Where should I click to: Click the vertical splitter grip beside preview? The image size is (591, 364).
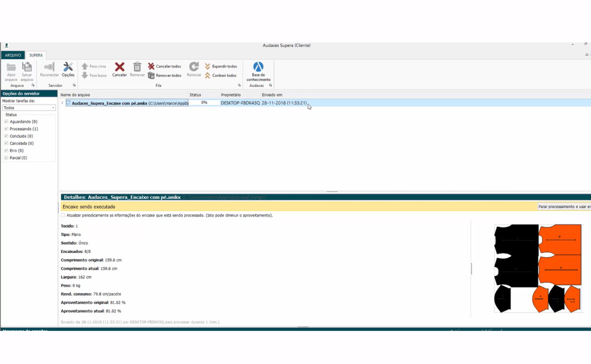coord(472,268)
